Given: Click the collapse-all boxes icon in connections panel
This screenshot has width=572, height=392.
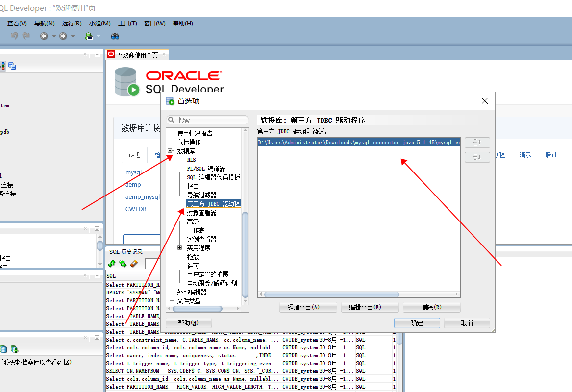Looking at the screenshot, I should pos(12,66).
